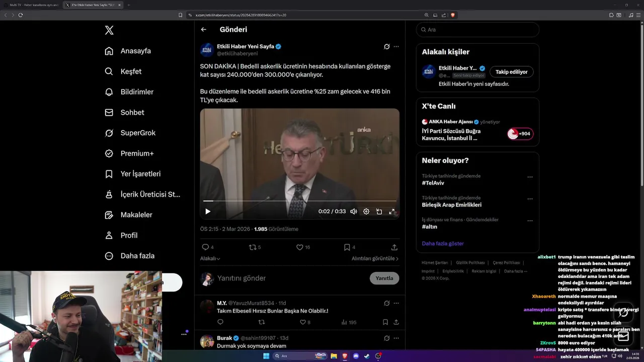Image resolution: width=644 pixels, height=362 pixels.
Task: Click the share icon on the main post
Action: click(394, 247)
